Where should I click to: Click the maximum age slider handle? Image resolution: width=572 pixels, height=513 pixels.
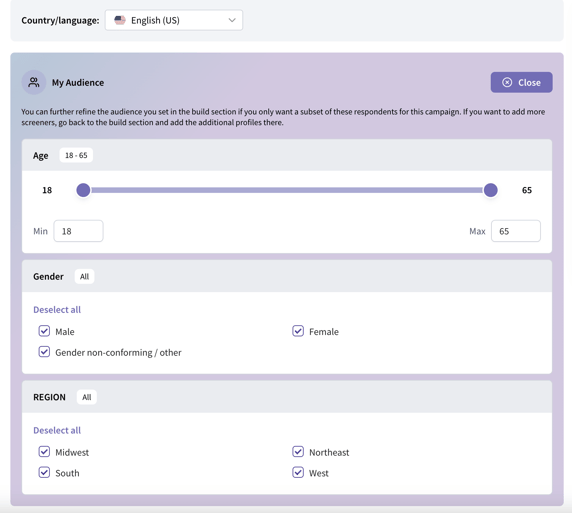point(490,190)
